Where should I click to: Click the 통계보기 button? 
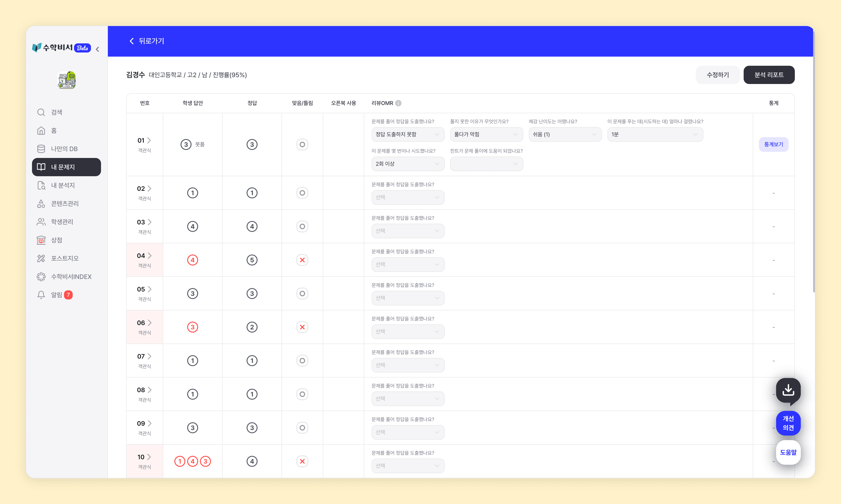[773, 144]
